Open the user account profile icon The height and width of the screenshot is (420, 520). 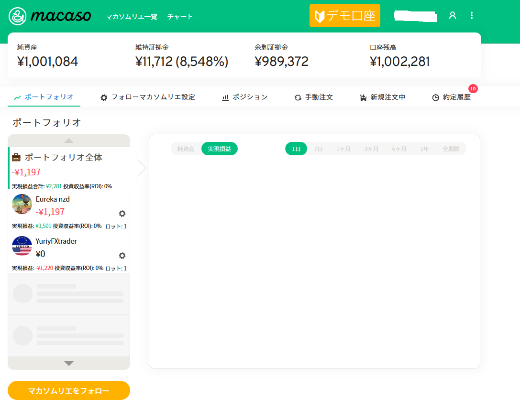coord(452,15)
